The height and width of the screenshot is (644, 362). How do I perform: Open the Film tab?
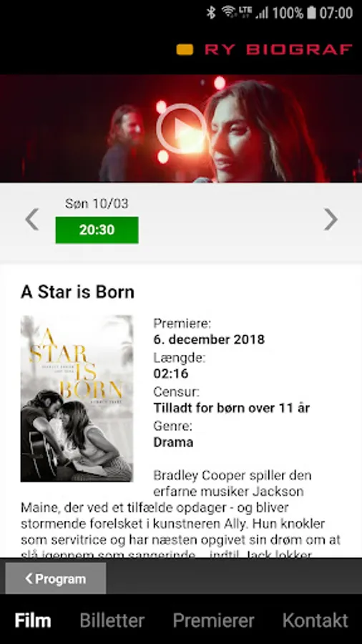click(x=33, y=620)
